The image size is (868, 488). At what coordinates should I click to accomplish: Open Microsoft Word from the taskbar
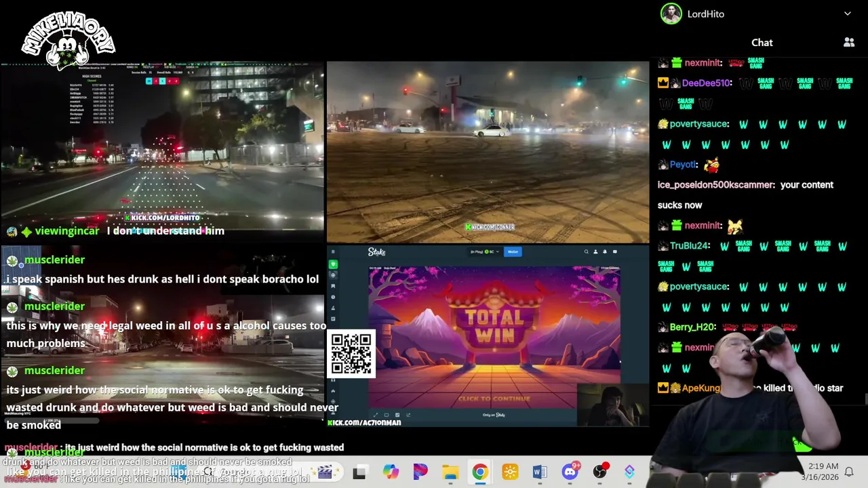(540, 472)
